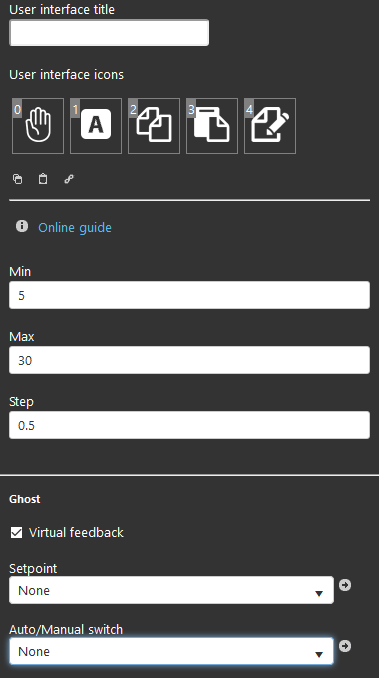Viewport: 379px width, 678px height.
Task: Click the User interface title field
Action: [109, 32]
